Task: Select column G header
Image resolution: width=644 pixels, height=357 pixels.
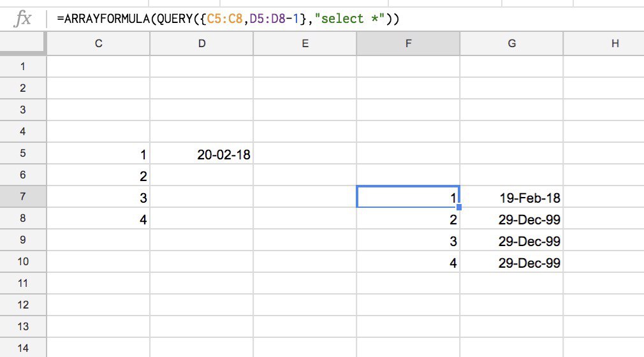Action: pyautogui.click(x=511, y=43)
